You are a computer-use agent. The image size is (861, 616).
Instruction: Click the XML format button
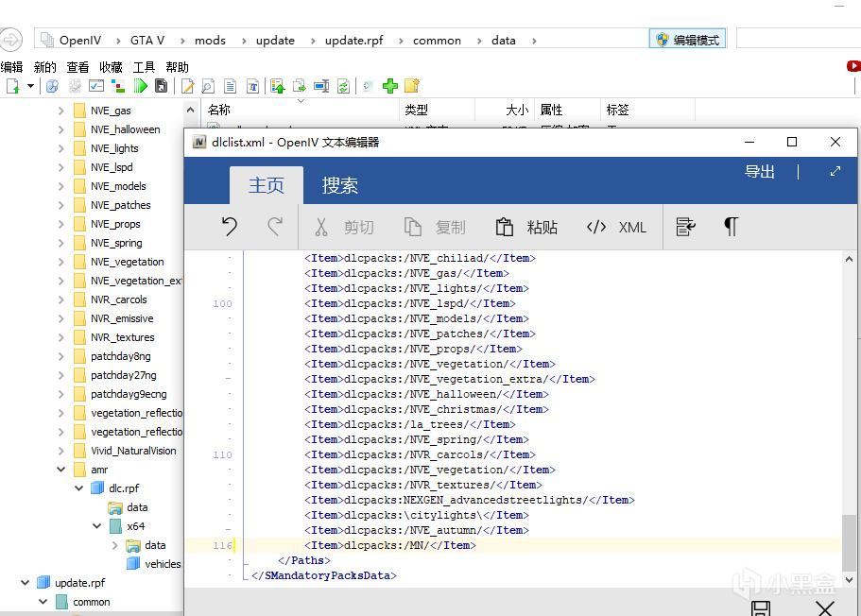[x=616, y=228]
